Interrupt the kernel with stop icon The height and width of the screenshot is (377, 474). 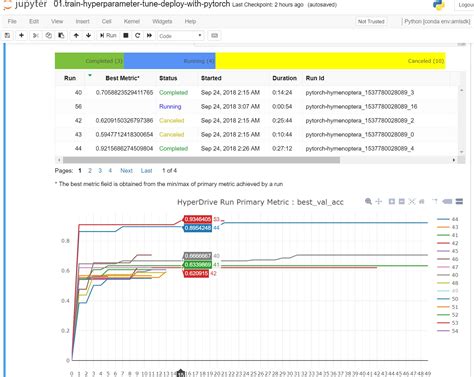(x=126, y=35)
